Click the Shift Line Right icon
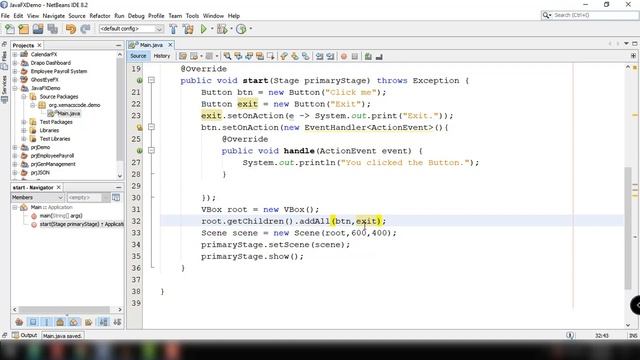640x360 pixels. tap(330, 56)
